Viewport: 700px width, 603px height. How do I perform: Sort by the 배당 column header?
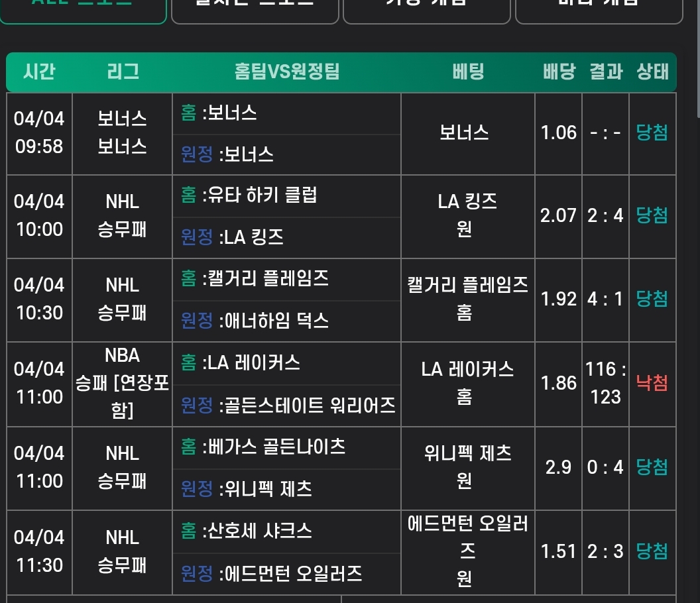click(x=559, y=72)
